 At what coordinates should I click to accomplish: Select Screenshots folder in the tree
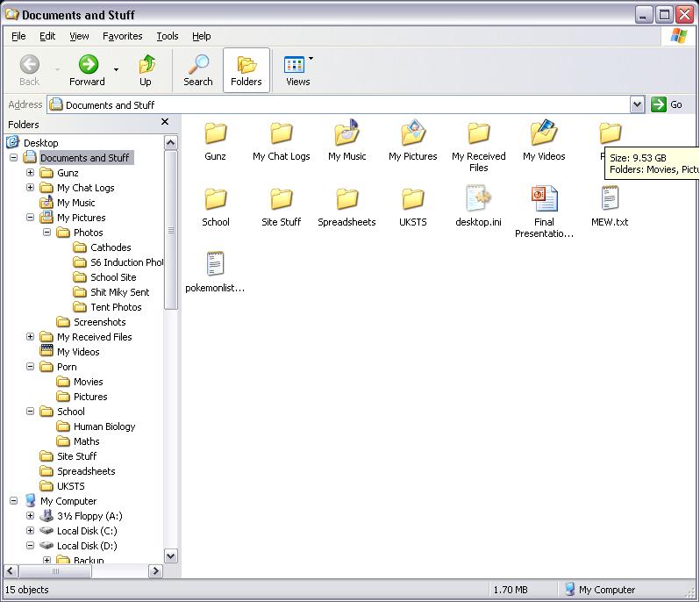[x=99, y=322]
